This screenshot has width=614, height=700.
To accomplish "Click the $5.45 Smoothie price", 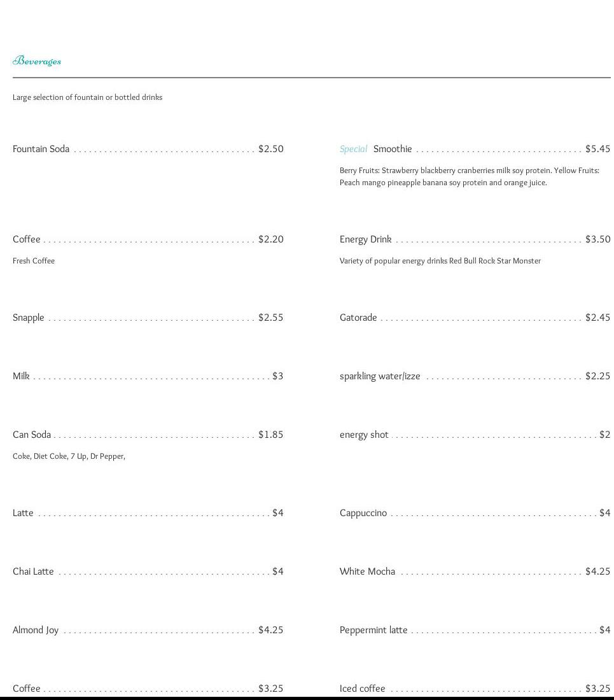I will pos(597,149).
